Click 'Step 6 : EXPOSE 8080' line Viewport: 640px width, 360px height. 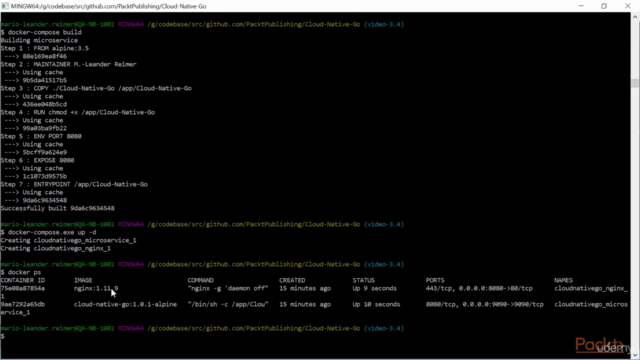point(37,160)
